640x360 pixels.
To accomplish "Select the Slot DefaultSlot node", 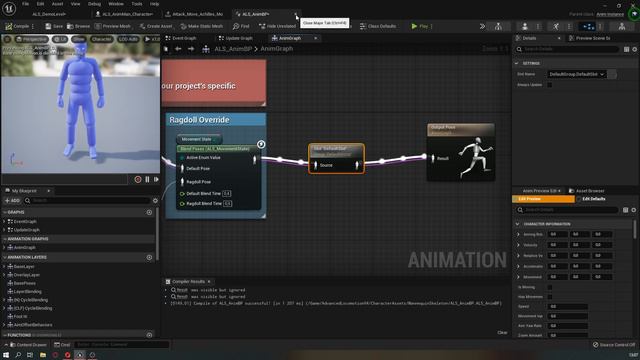I will (336, 158).
